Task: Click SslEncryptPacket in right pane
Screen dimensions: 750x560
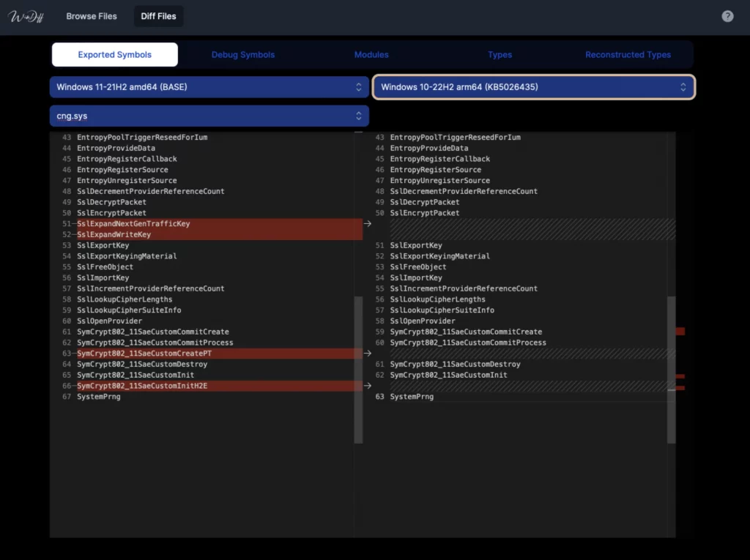Action: click(x=425, y=213)
